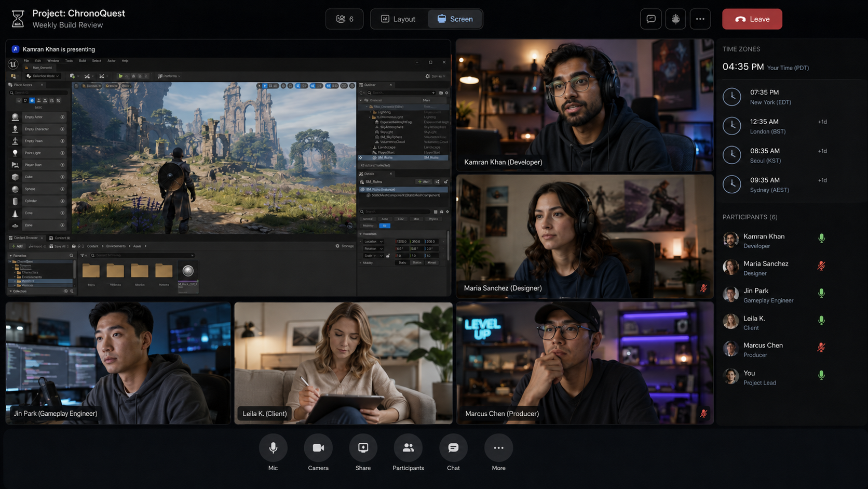This screenshot has width=868, height=489.
Task: Unmute Maria Sanchez in participants list
Action: (x=821, y=266)
